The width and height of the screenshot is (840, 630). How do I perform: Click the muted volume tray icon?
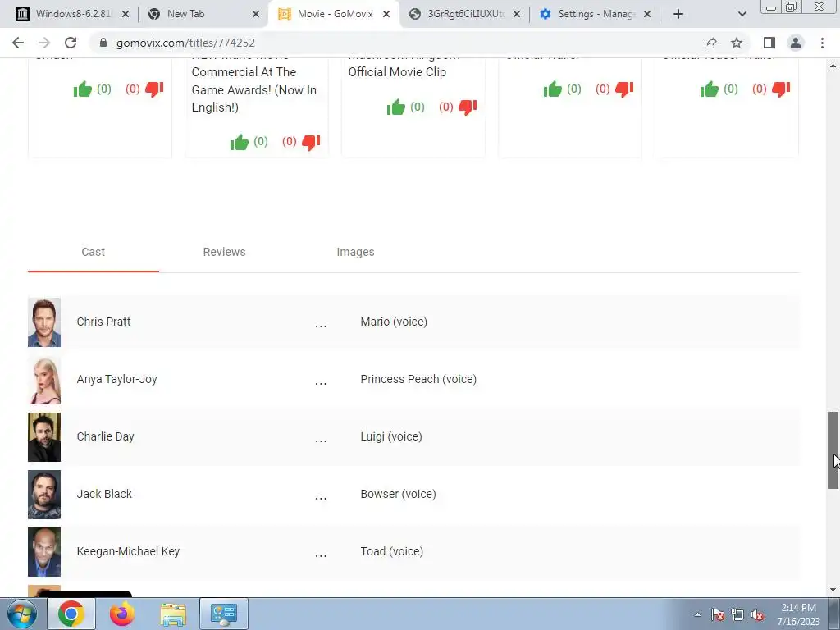(757, 615)
